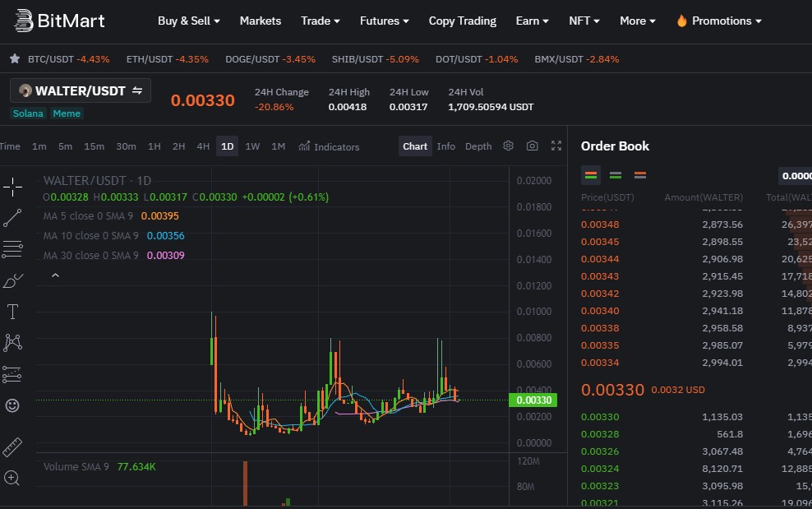The height and width of the screenshot is (509, 812).
Task: Take chart snapshot with camera icon
Action: tap(532, 146)
